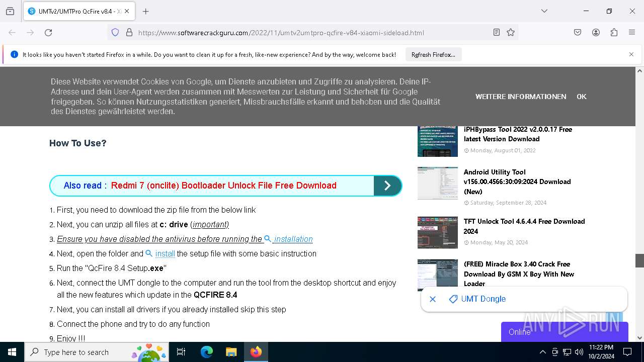Image resolution: width=644 pixels, height=362 pixels.
Task: Open Windows Start menu
Action: coord(12,352)
